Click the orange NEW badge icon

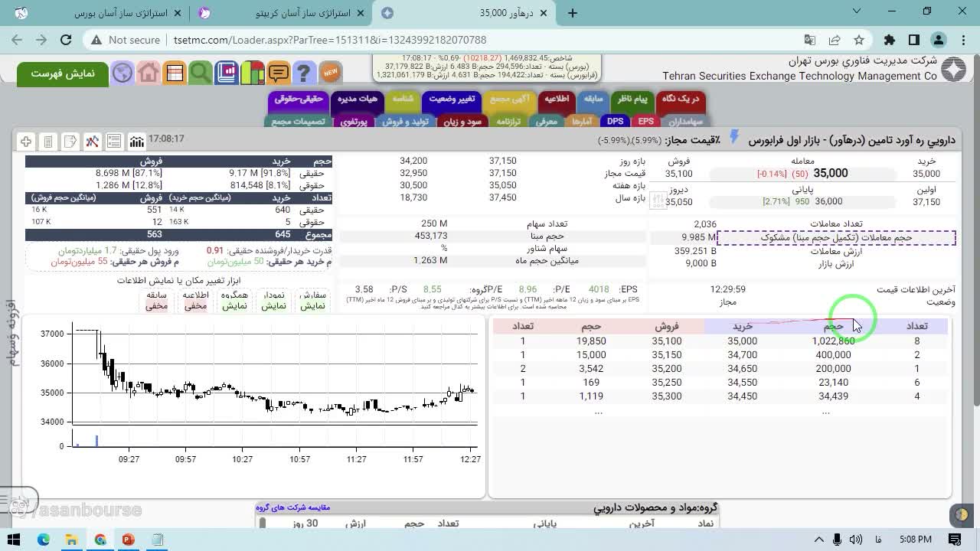pyautogui.click(x=330, y=73)
